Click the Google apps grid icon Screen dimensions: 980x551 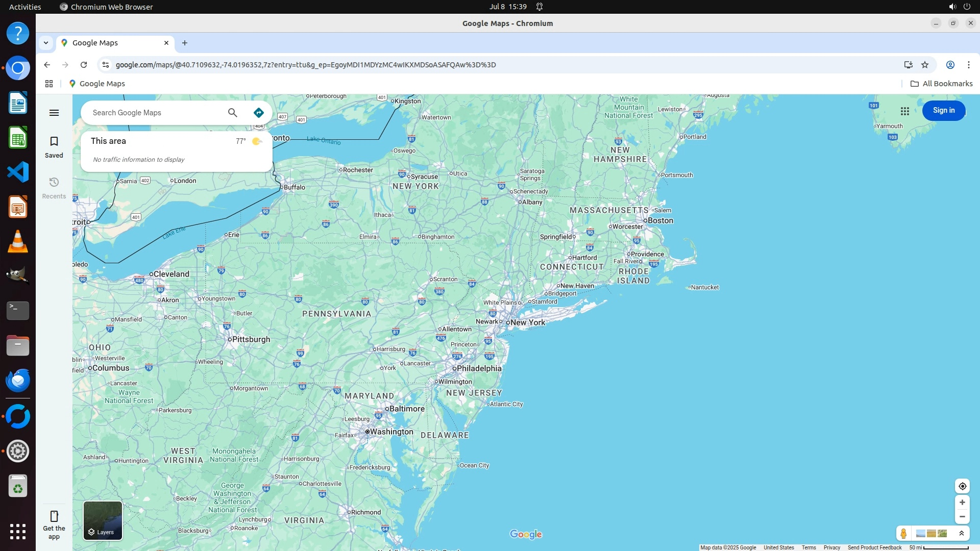tap(905, 111)
